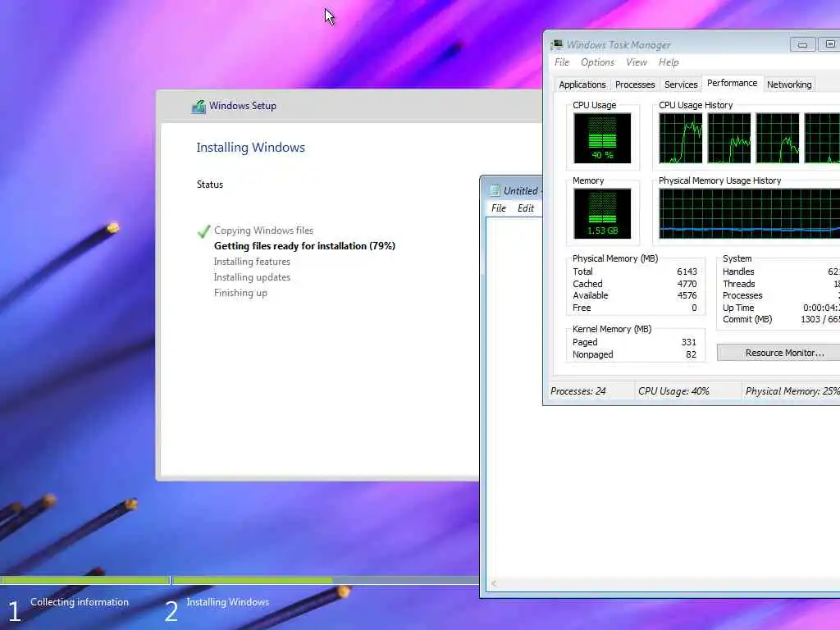Viewport: 840px width, 630px height.
Task: Click the '1 Collecting information' stage label
Action: click(69, 608)
